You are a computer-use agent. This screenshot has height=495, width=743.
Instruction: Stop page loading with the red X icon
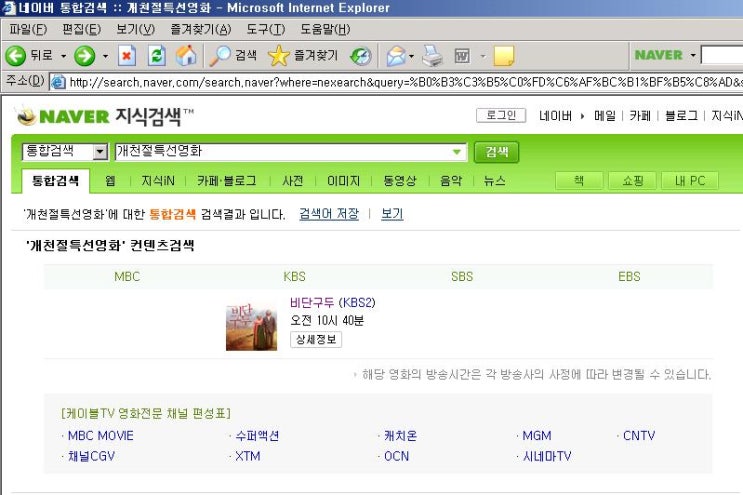point(127,56)
